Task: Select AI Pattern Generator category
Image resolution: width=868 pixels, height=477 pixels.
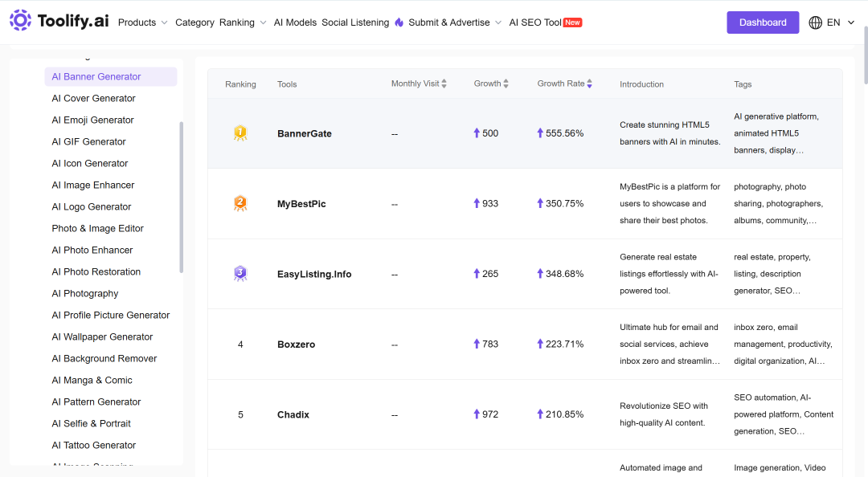Action: click(96, 402)
